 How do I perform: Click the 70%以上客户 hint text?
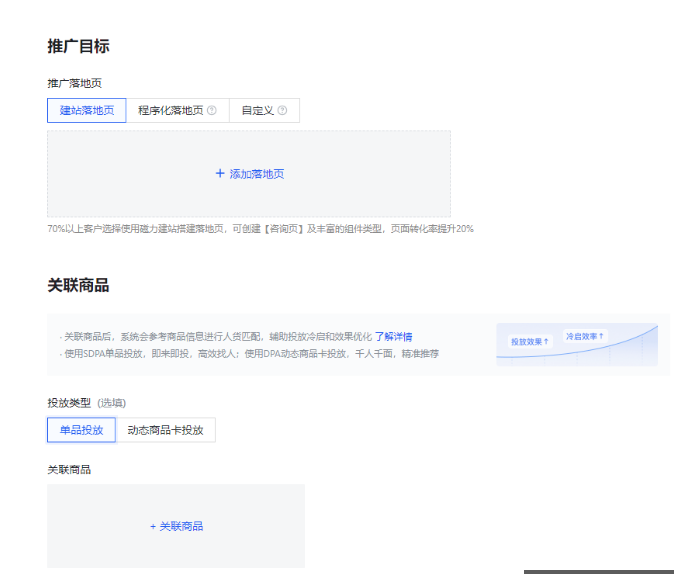coord(261,229)
